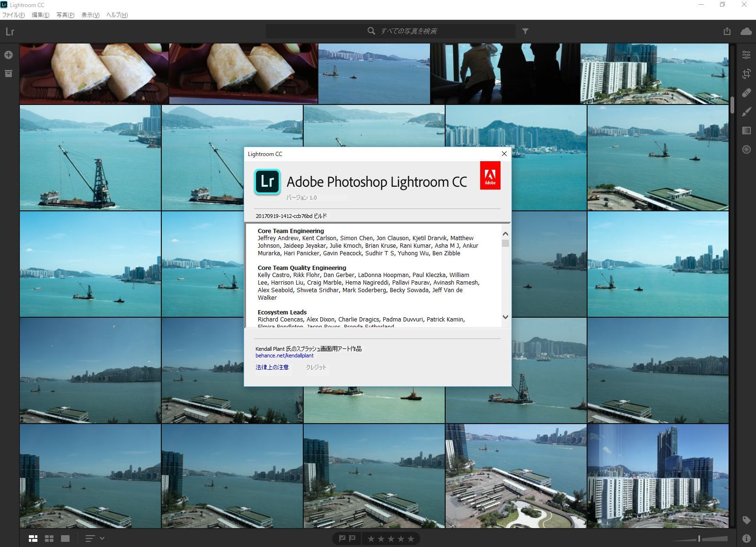Open the 写真 menu
This screenshot has width=756, height=547.
65,15
